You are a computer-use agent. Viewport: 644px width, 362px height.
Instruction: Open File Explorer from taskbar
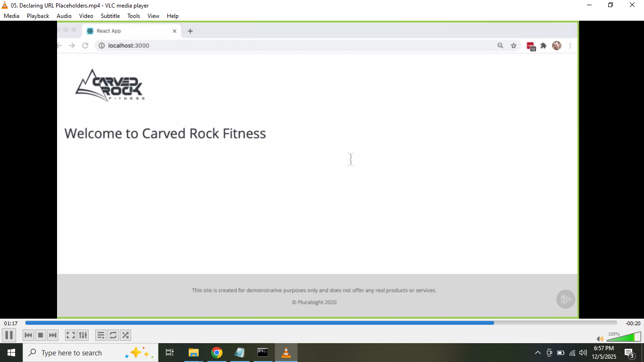pyautogui.click(x=194, y=353)
